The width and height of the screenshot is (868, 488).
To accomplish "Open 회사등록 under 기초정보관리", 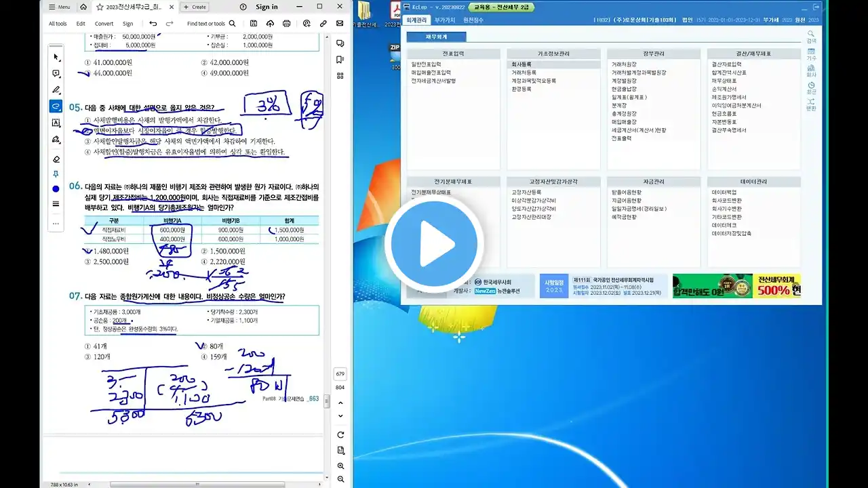I will pos(521,64).
